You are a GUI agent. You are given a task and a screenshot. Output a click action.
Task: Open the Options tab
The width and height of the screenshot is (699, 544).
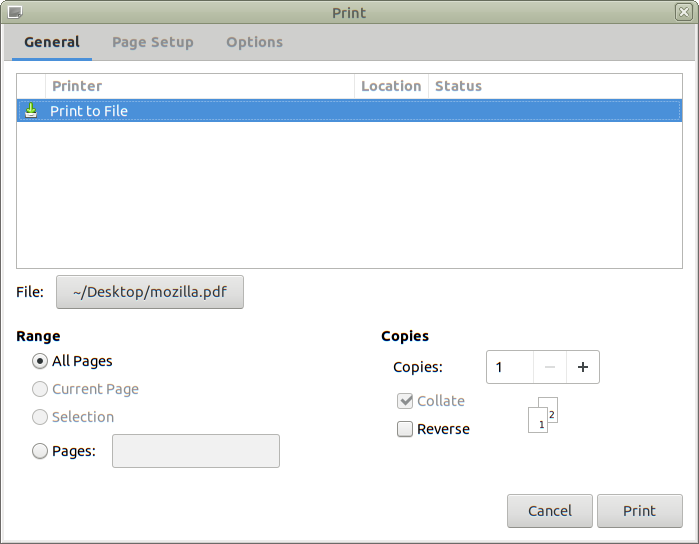[255, 42]
